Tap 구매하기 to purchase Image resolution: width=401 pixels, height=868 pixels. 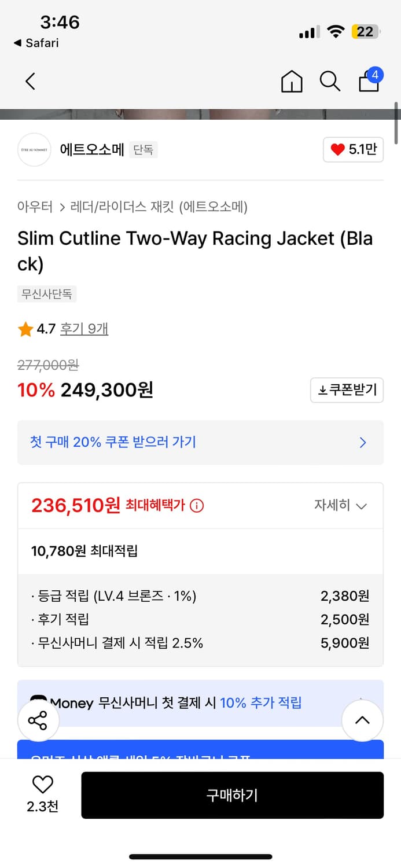coord(233,795)
